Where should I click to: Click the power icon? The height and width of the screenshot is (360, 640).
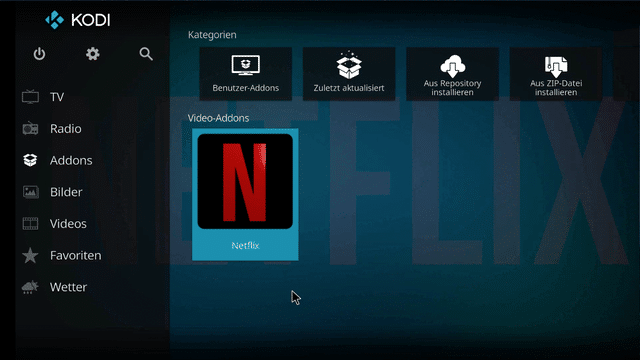[x=39, y=54]
